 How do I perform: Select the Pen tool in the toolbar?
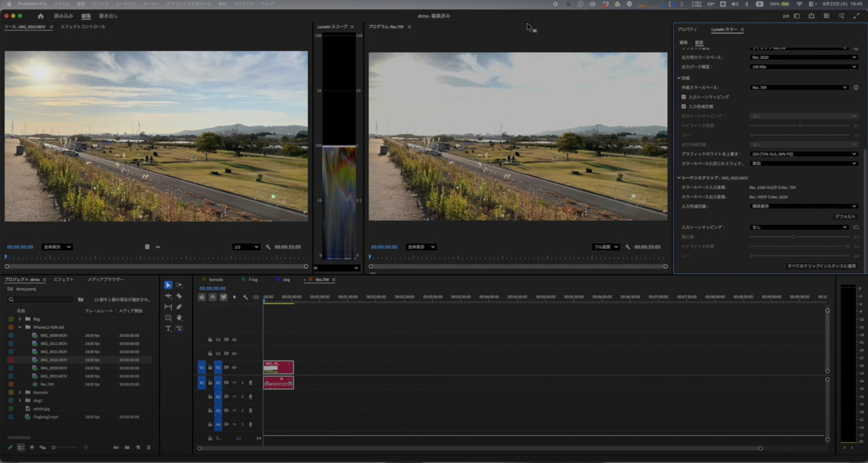pyautogui.click(x=179, y=306)
